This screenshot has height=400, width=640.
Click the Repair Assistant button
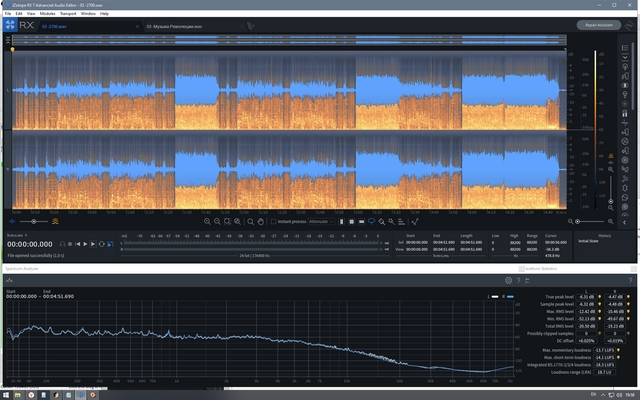[x=598, y=24]
